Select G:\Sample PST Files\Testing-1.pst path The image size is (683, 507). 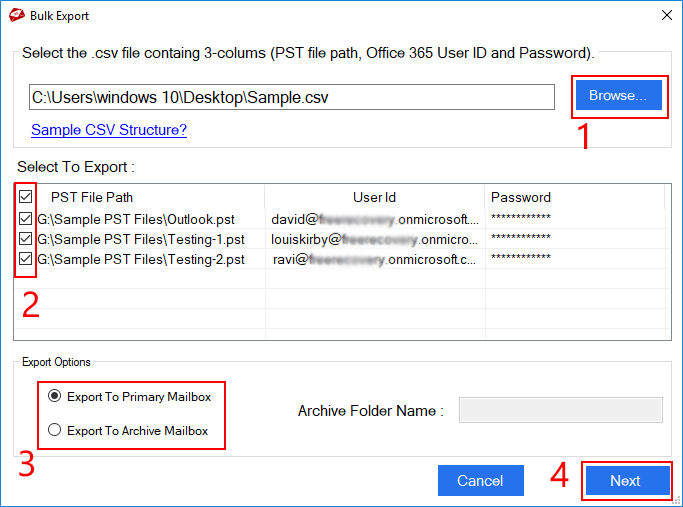point(141,239)
